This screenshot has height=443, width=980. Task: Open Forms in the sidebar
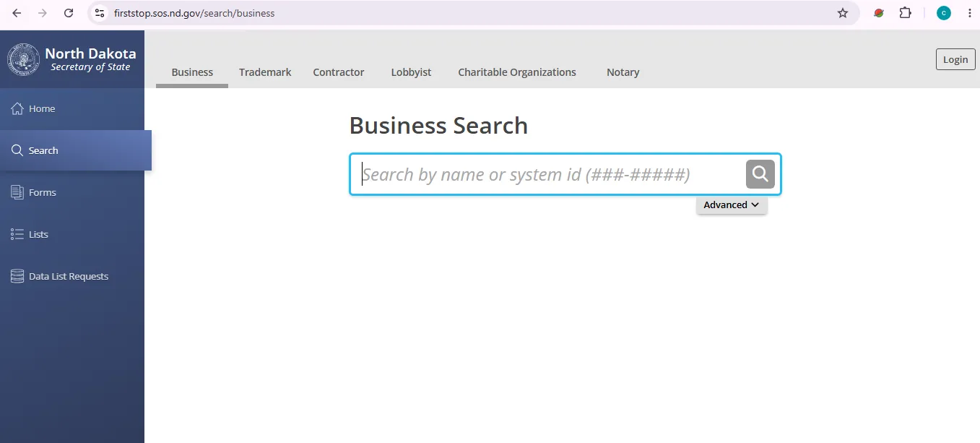[x=72, y=192]
